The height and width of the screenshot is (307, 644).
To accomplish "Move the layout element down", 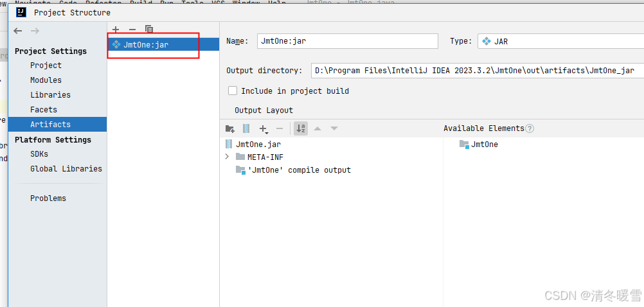I will [334, 128].
